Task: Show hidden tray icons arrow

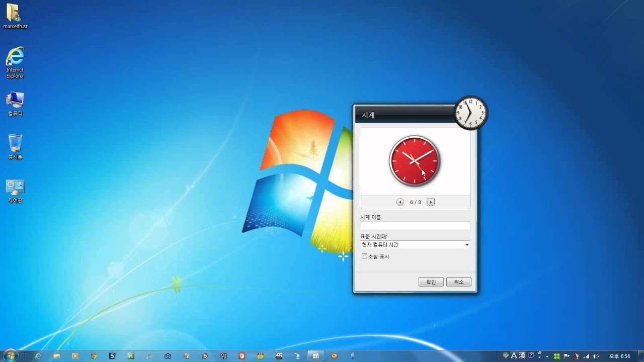Action: (x=547, y=356)
